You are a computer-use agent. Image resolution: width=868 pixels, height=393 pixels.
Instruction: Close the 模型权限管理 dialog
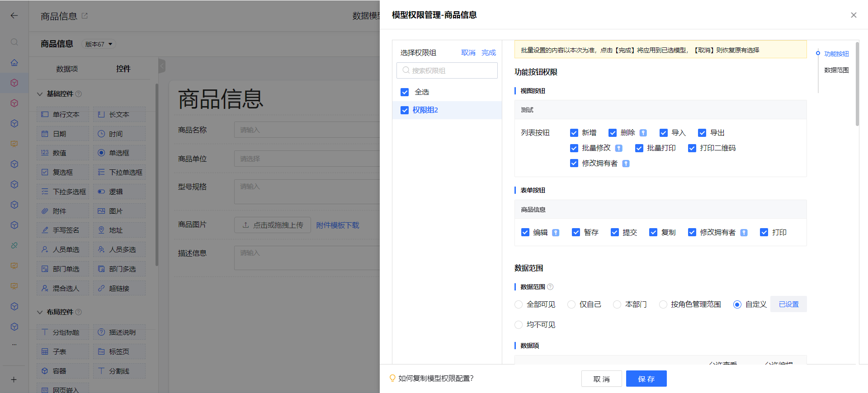(854, 15)
